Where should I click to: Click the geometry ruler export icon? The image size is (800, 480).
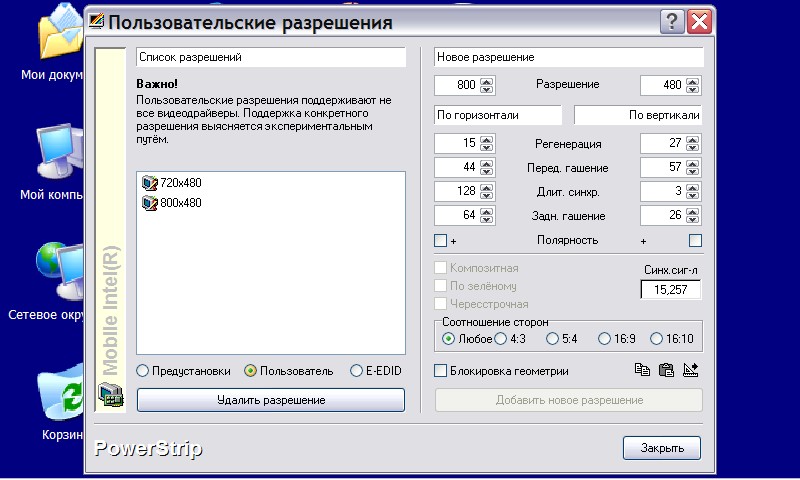click(x=690, y=370)
